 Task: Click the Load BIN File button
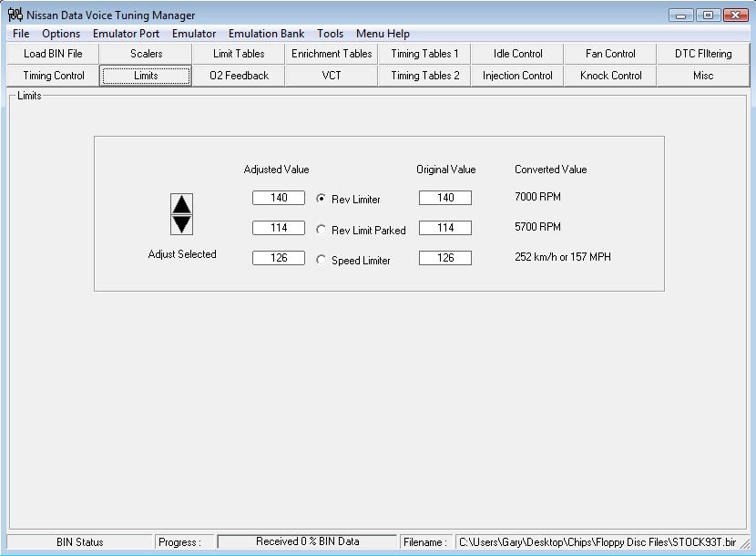tap(53, 54)
